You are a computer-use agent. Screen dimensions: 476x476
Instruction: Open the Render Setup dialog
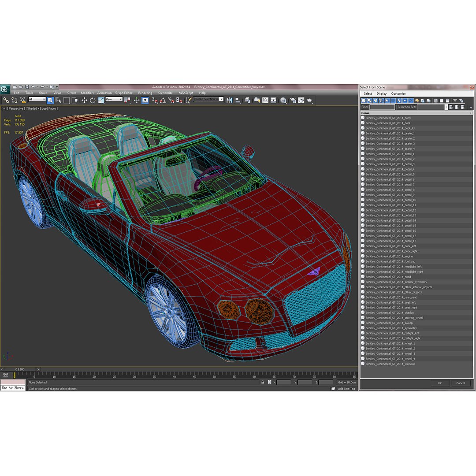[x=293, y=100]
